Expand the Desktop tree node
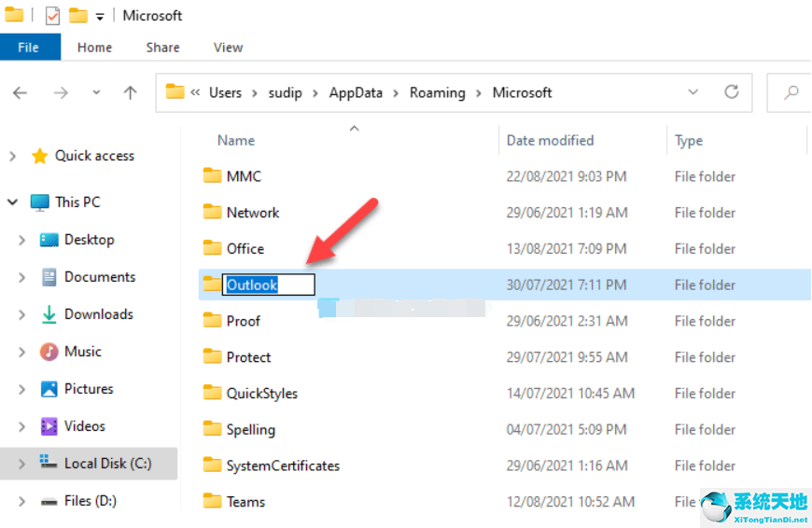This screenshot has width=812, height=528. (x=21, y=240)
